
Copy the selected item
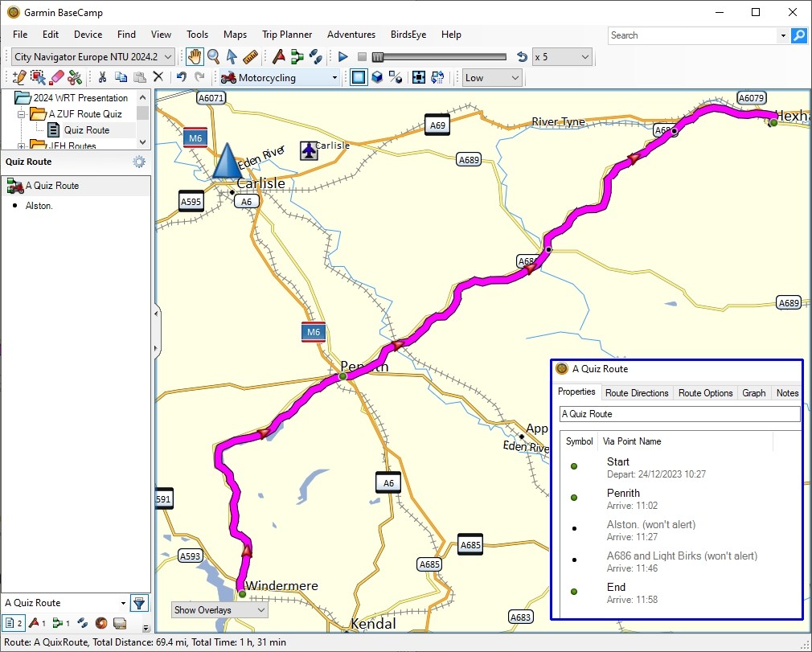121,77
